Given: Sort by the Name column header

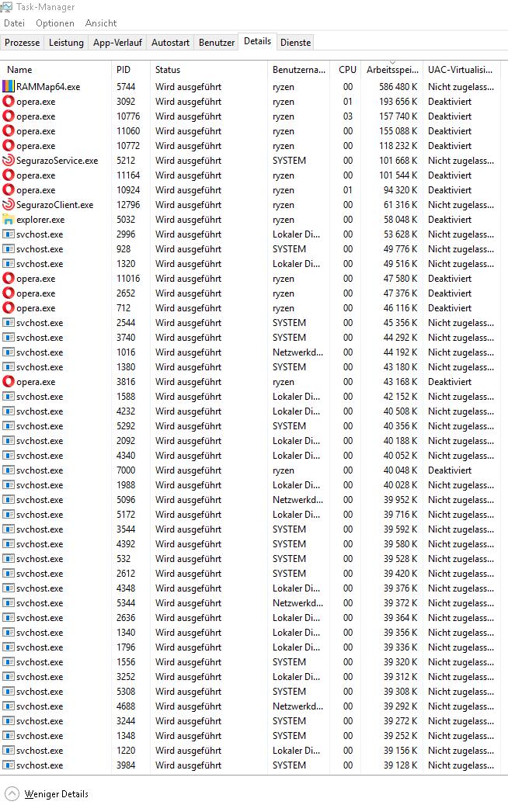Looking at the screenshot, I should coord(56,69).
